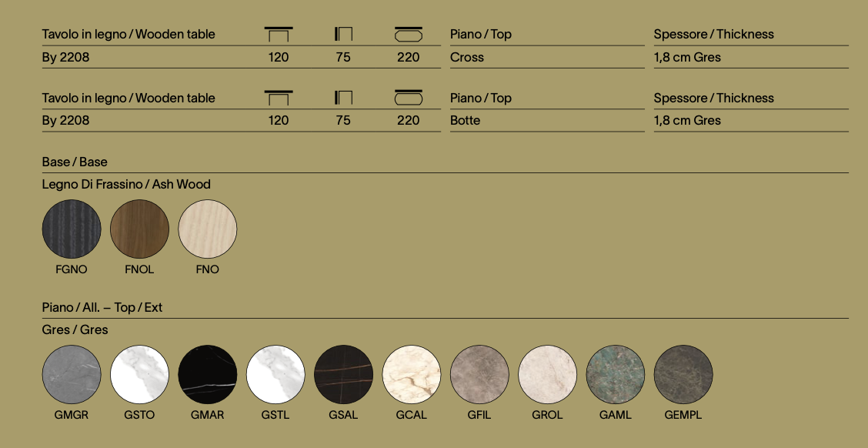Choose the GCAL cream marble swatch
Viewport: 868px width, 448px height.
pyautogui.click(x=412, y=374)
